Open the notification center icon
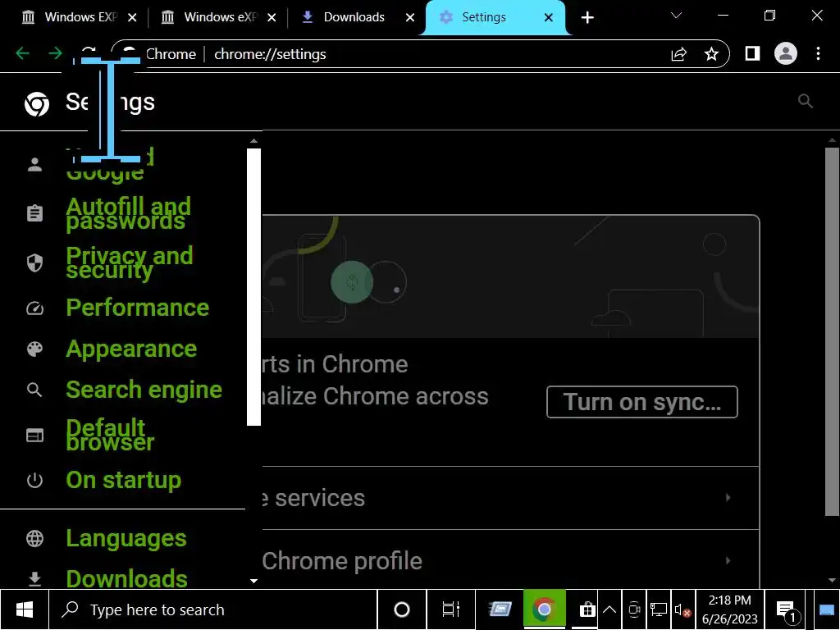The width and height of the screenshot is (840, 630). [787, 610]
